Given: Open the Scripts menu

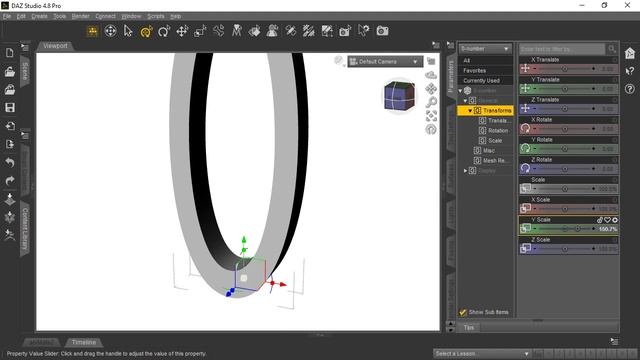Looking at the screenshot, I should point(156,16).
